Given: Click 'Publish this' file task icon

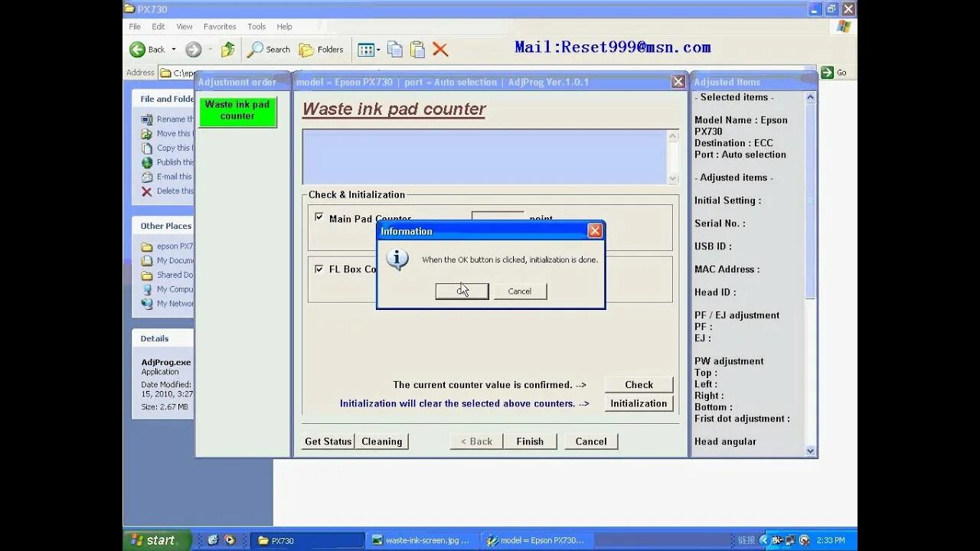Looking at the screenshot, I should (x=147, y=163).
